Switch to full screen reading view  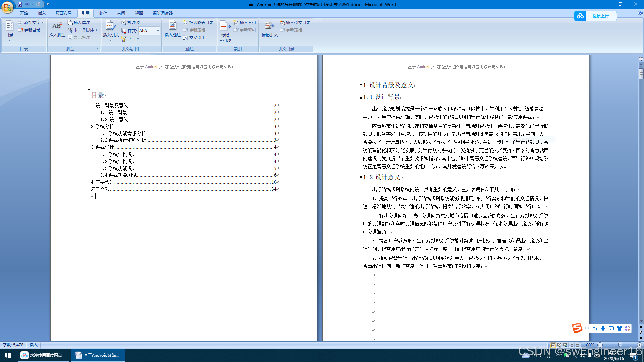click(559, 345)
